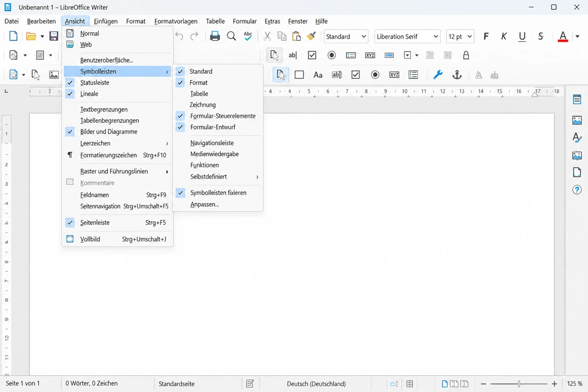Click the Print icon

click(215, 37)
